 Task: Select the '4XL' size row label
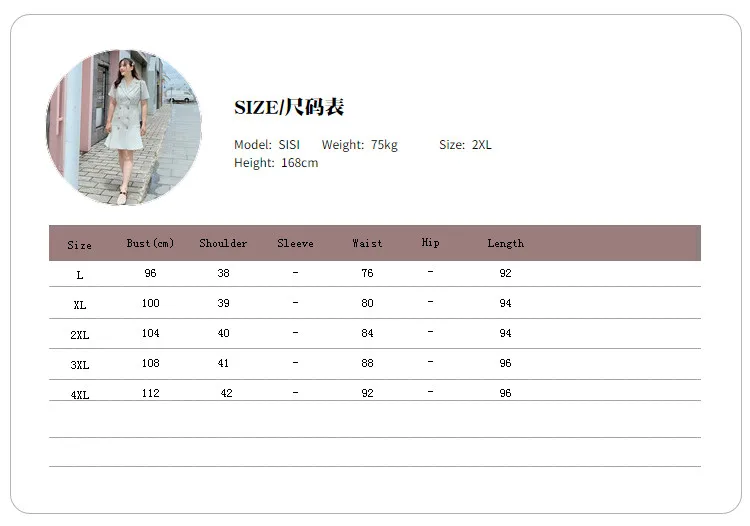[x=80, y=395]
